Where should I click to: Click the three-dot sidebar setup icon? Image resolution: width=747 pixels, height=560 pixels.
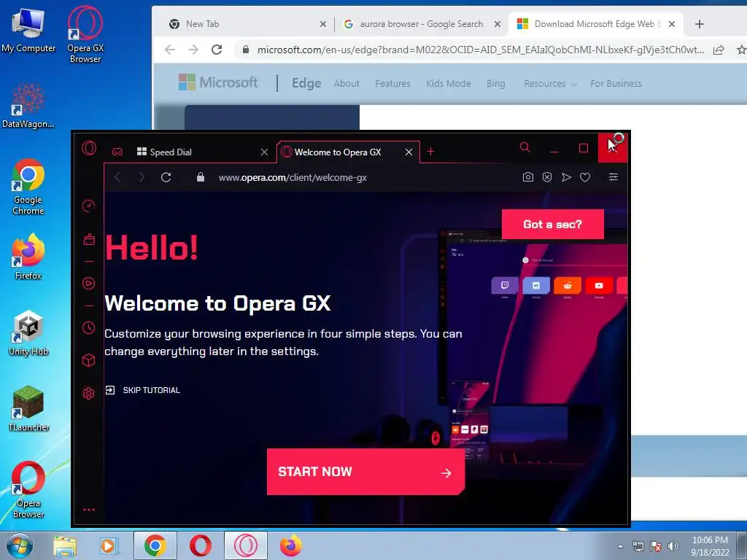point(88,510)
